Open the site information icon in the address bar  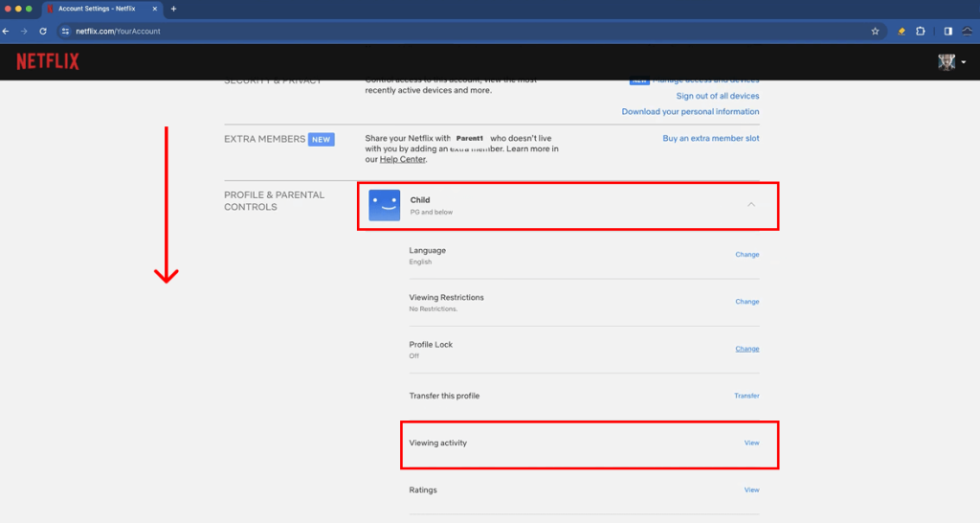pyautogui.click(x=66, y=32)
